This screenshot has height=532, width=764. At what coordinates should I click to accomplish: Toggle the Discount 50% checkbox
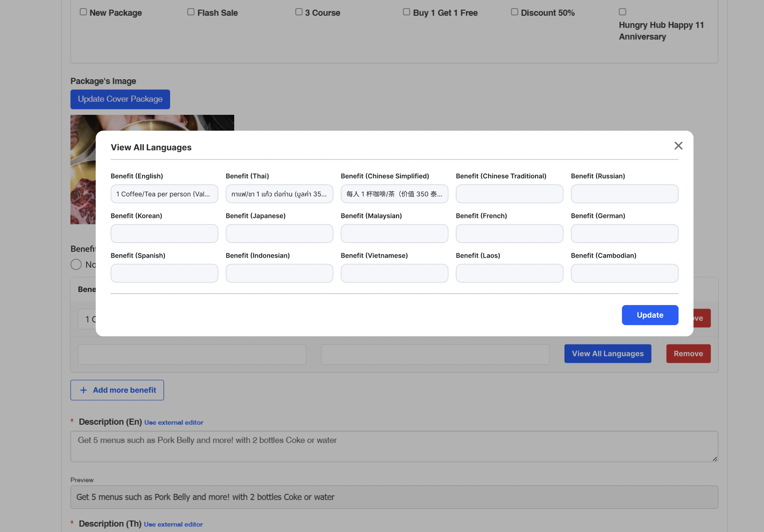(514, 12)
